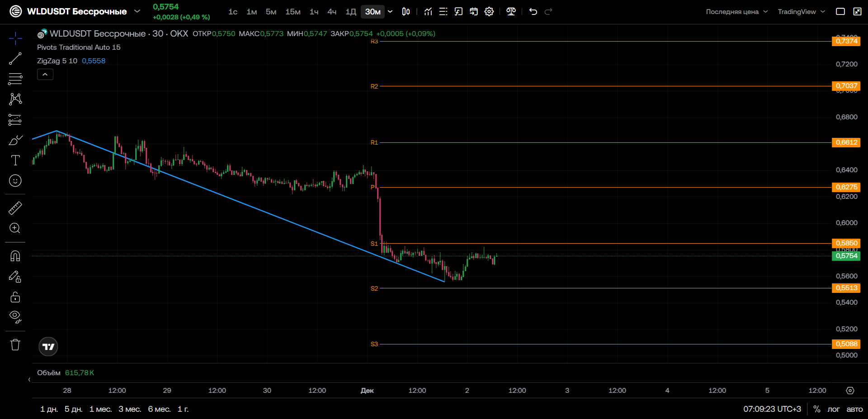
Task: Expand more timeframe options chevron
Action: point(390,11)
